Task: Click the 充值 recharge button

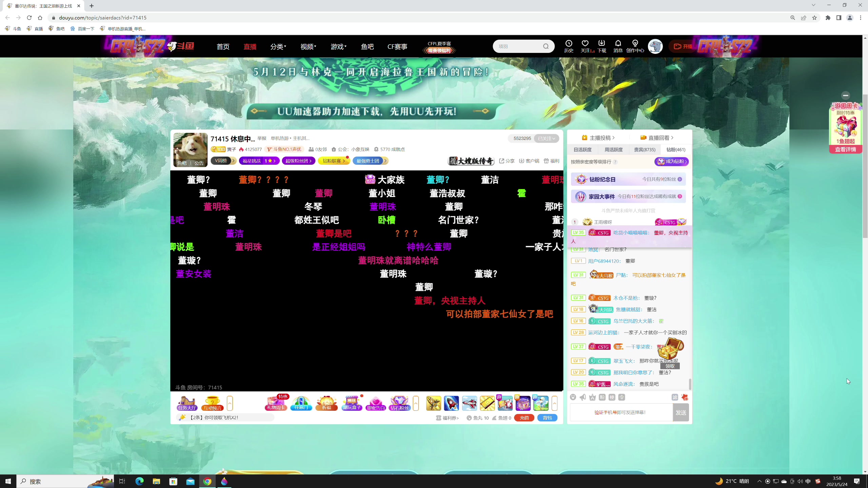Action: (x=524, y=418)
